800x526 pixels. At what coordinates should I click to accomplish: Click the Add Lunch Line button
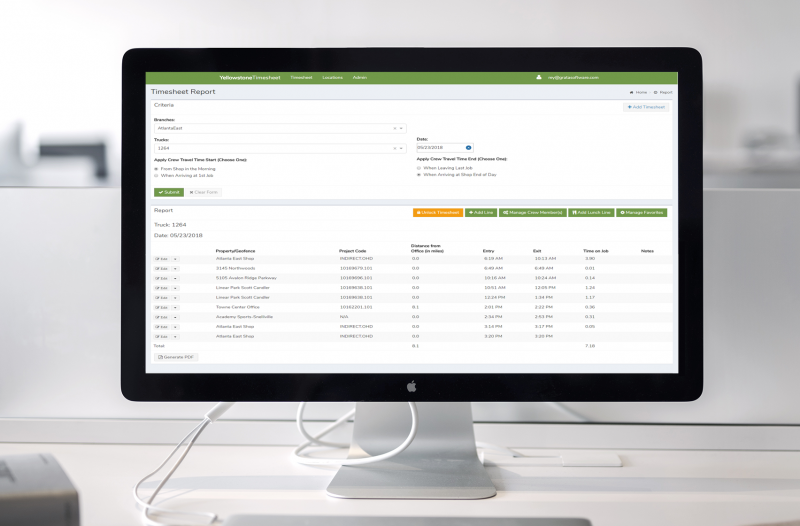(591, 213)
